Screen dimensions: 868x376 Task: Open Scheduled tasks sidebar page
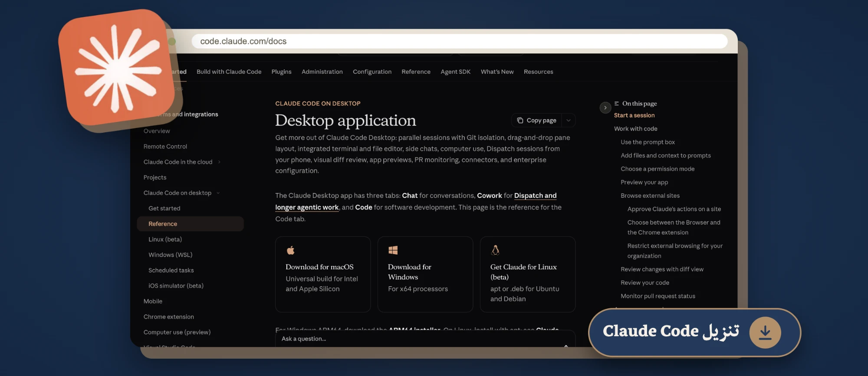point(171,270)
